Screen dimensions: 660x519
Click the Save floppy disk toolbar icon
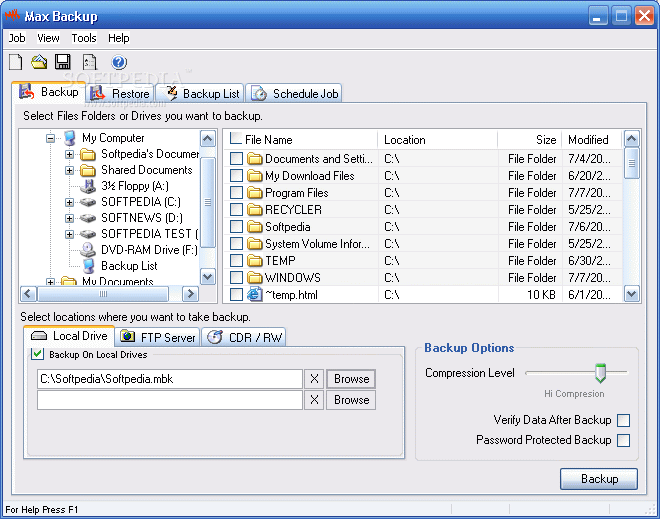click(63, 62)
